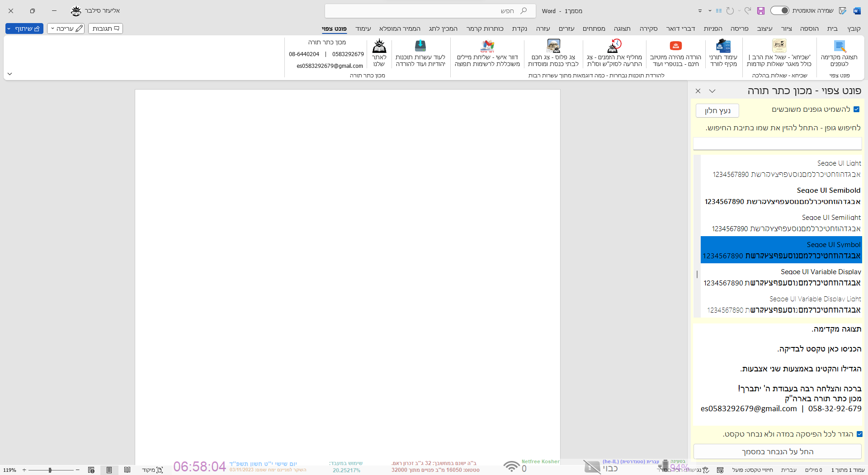Switch to print layout view icon

[109, 470]
